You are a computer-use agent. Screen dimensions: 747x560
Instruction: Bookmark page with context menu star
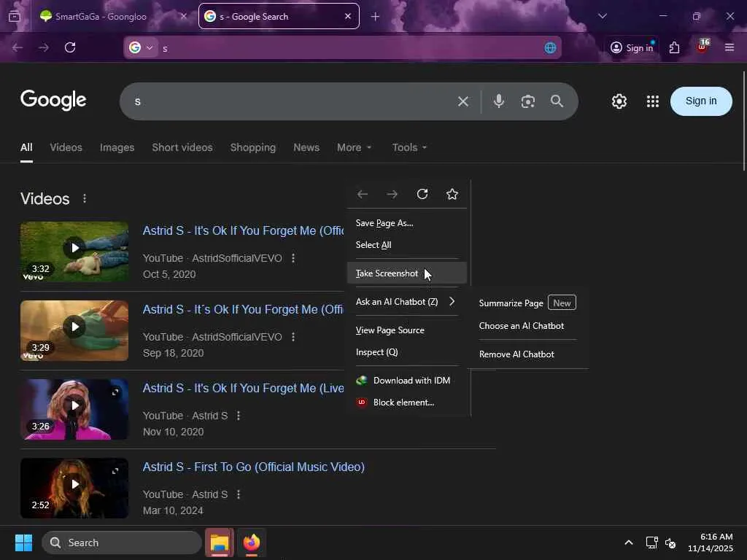[452, 194]
